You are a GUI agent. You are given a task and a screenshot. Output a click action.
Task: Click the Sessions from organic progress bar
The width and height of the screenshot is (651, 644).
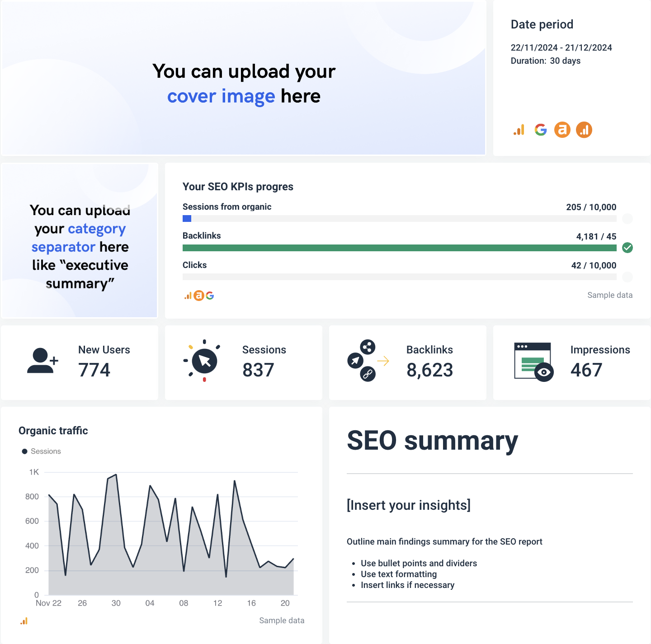pyautogui.click(x=400, y=219)
